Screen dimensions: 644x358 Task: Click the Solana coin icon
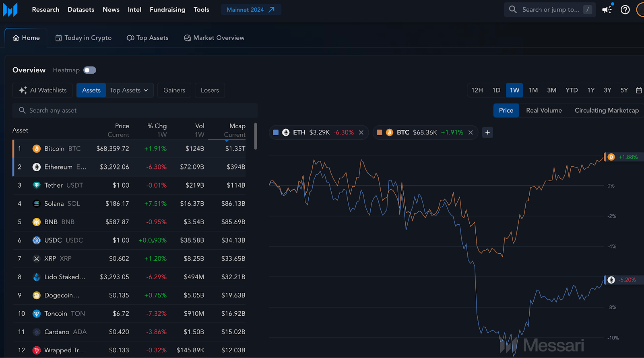(37, 204)
